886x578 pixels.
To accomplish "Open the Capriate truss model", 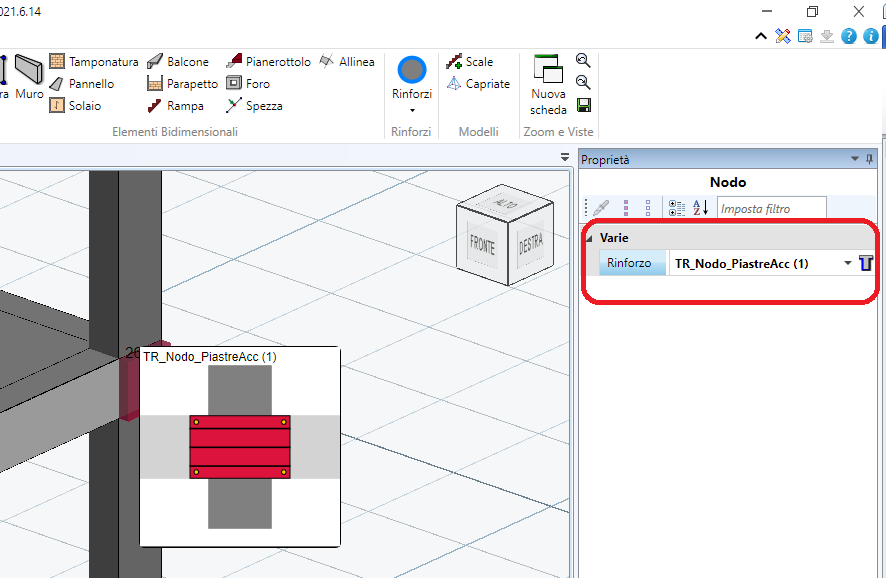I will pyautogui.click(x=478, y=84).
